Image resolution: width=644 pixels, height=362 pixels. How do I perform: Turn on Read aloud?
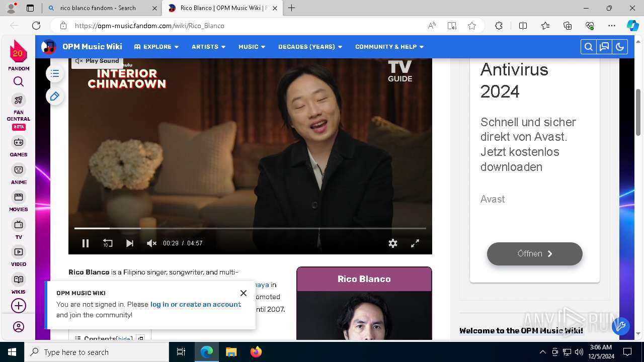point(432,26)
